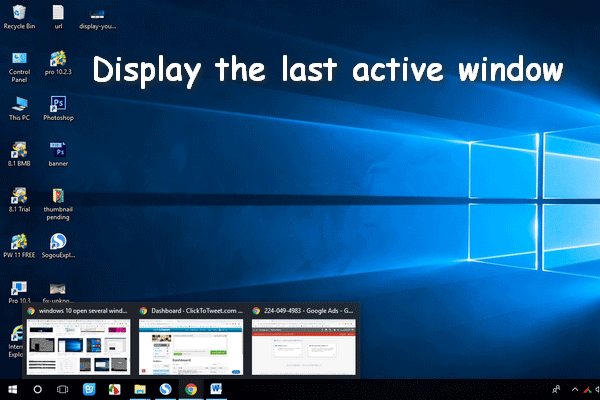Select the This PC desktop icon
This screenshot has width=600, height=400.
point(19,104)
